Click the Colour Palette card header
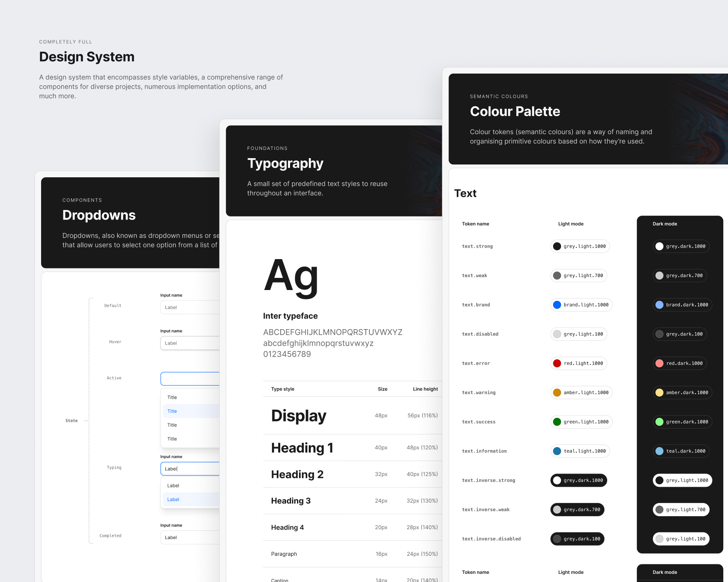The height and width of the screenshot is (582, 728). [515, 112]
